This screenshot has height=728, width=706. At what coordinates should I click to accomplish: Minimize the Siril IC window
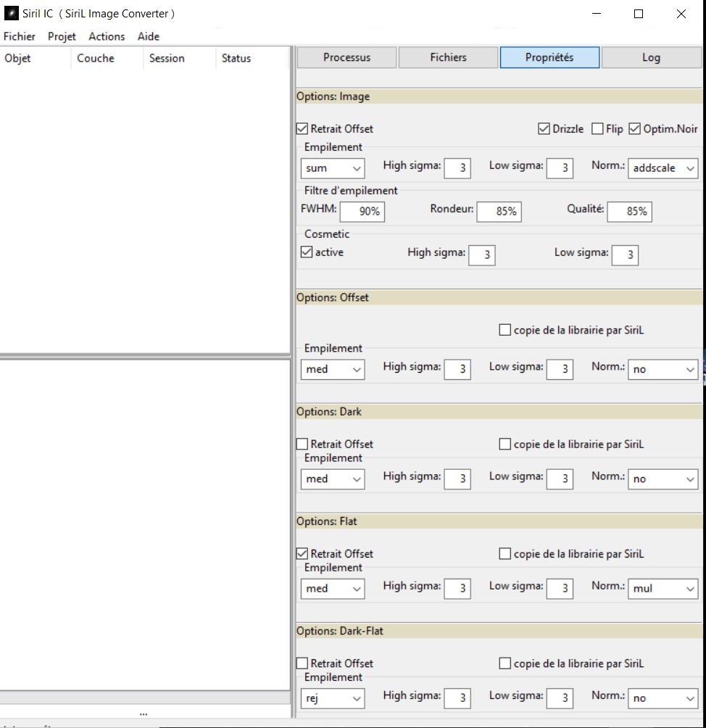coord(597,14)
